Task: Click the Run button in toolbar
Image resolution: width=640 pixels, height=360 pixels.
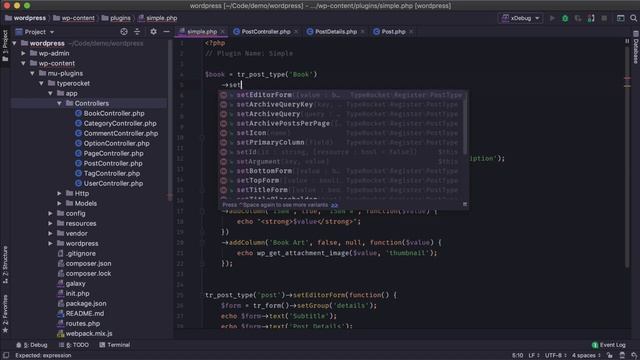Action: (552, 18)
